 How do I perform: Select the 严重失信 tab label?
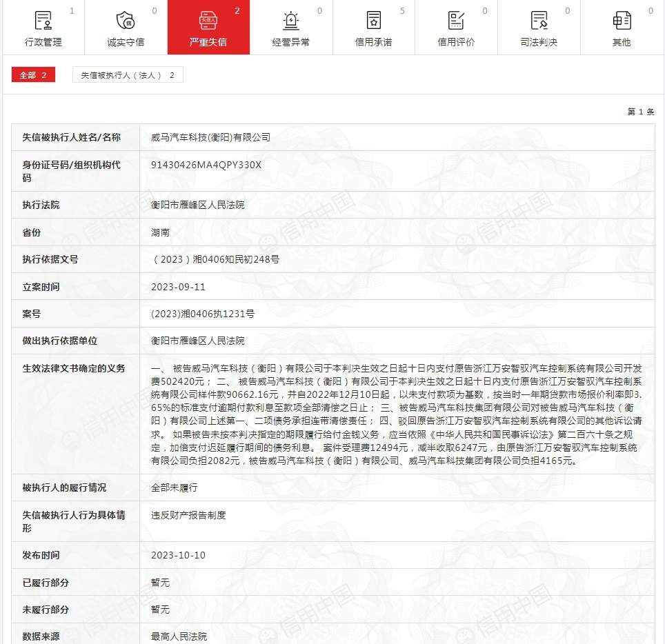pos(208,42)
